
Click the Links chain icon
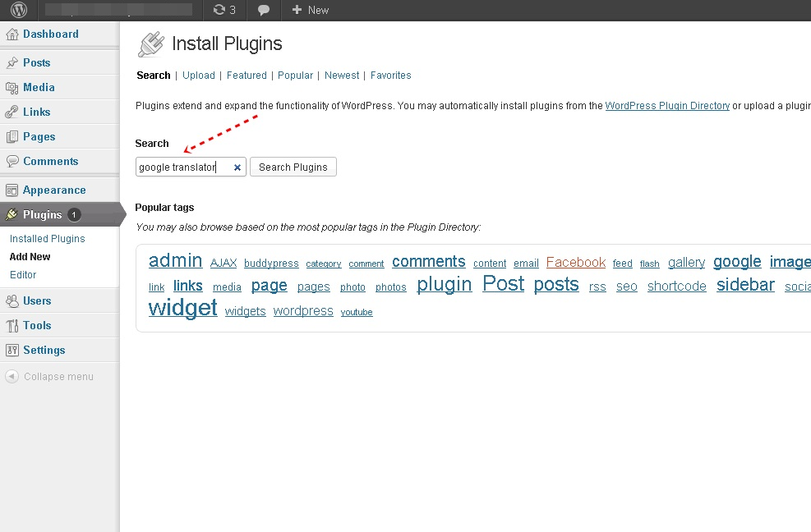point(12,112)
